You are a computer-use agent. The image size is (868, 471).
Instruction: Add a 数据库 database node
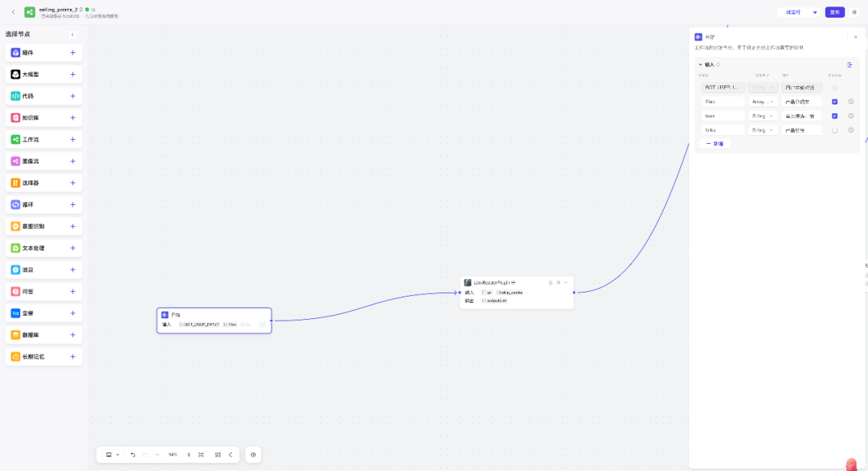pos(72,335)
